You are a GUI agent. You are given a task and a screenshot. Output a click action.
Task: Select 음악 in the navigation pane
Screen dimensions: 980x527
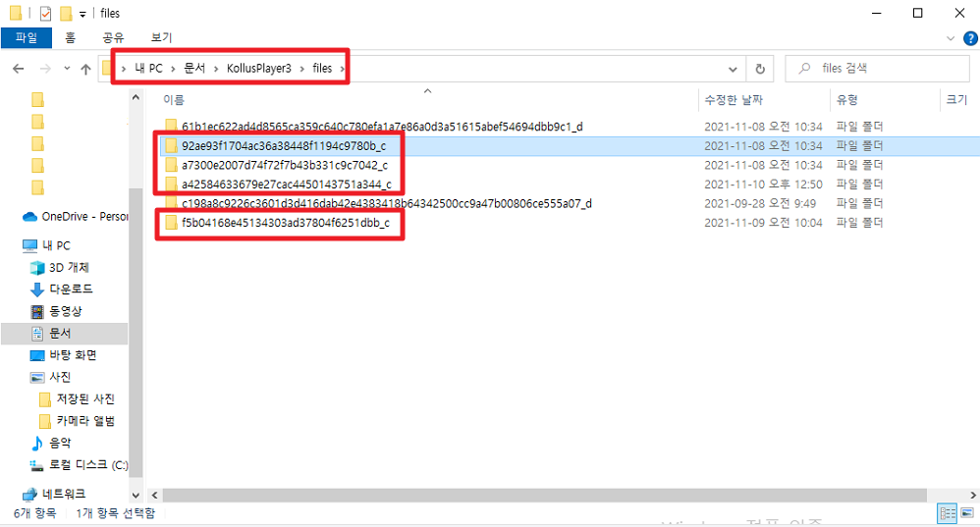point(61,443)
